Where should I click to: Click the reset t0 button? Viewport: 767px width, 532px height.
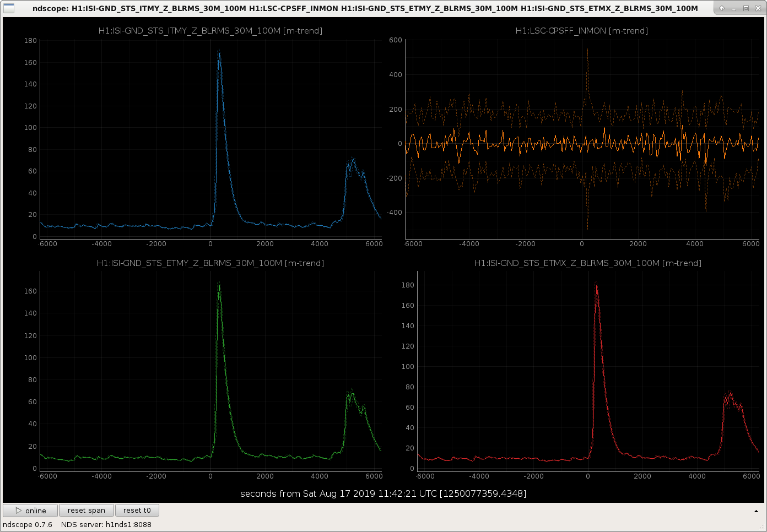click(x=137, y=511)
